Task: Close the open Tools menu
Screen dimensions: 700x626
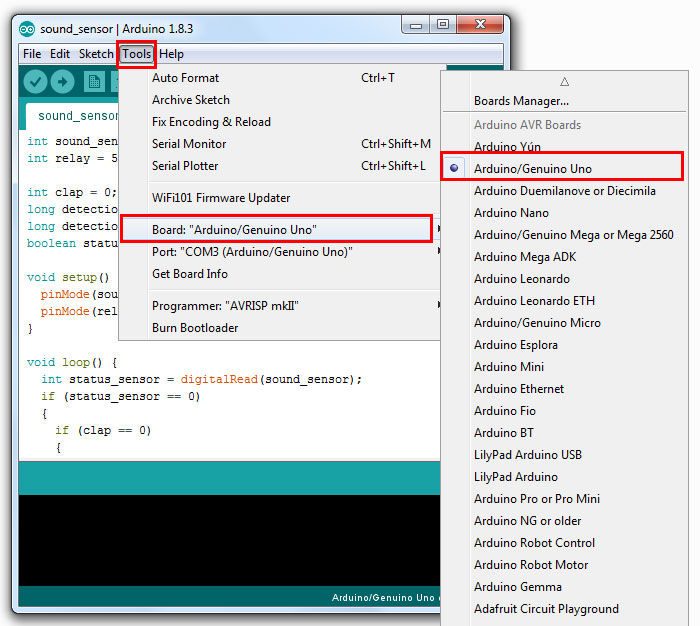Action: [137, 54]
